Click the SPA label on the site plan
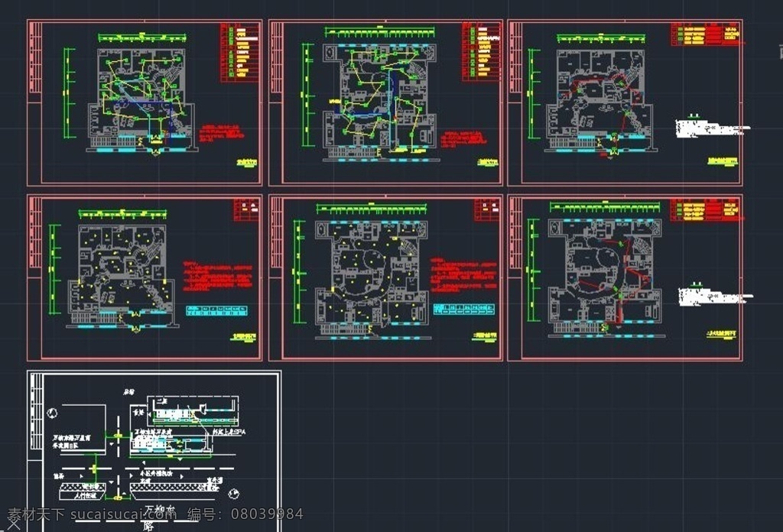This screenshot has height=532, width=783. (229, 432)
